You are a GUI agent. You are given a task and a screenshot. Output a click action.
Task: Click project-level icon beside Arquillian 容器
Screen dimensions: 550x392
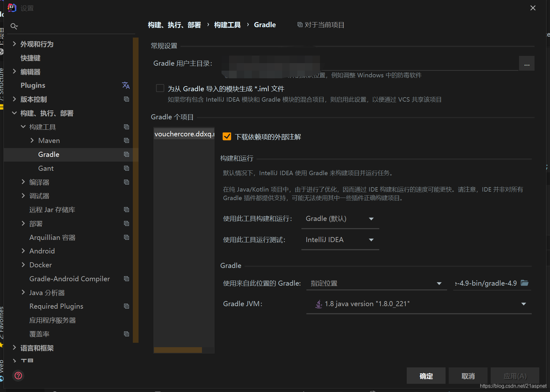[127, 237]
